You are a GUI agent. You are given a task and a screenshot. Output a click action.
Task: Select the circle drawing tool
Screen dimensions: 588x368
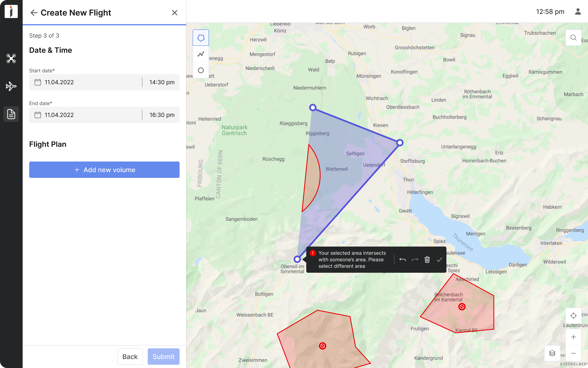click(x=200, y=70)
